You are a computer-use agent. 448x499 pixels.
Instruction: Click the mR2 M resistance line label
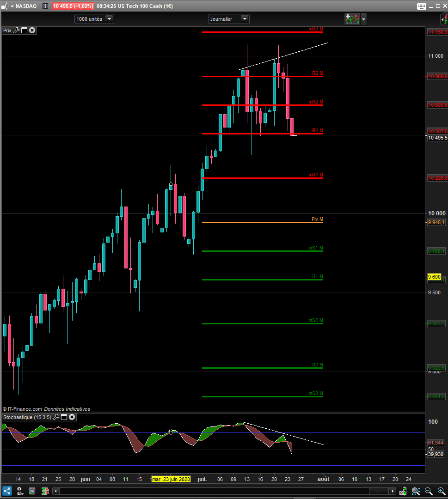(x=316, y=102)
